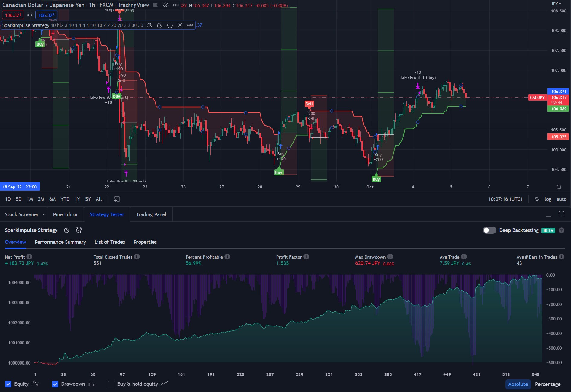Viewport: 571px width, 392px height.
Task: Open strategy settings gear beside SparkImpulse Strategy
Action: [x=66, y=230]
